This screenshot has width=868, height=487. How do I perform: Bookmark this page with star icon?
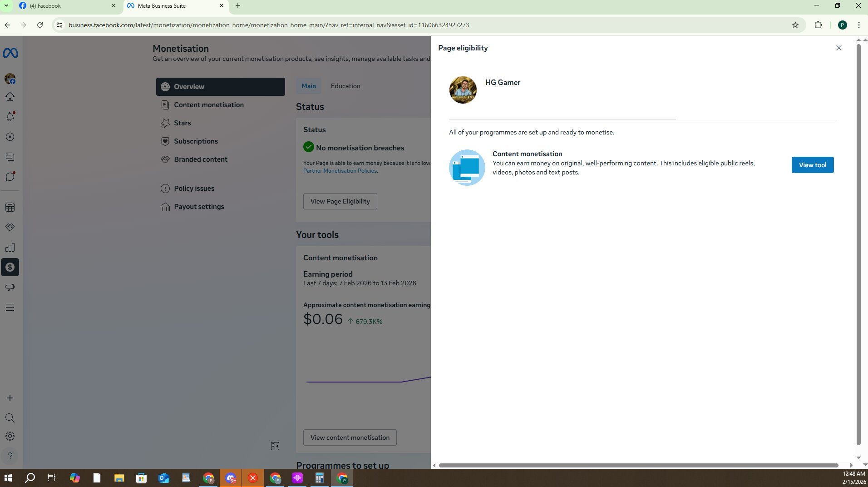click(795, 25)
